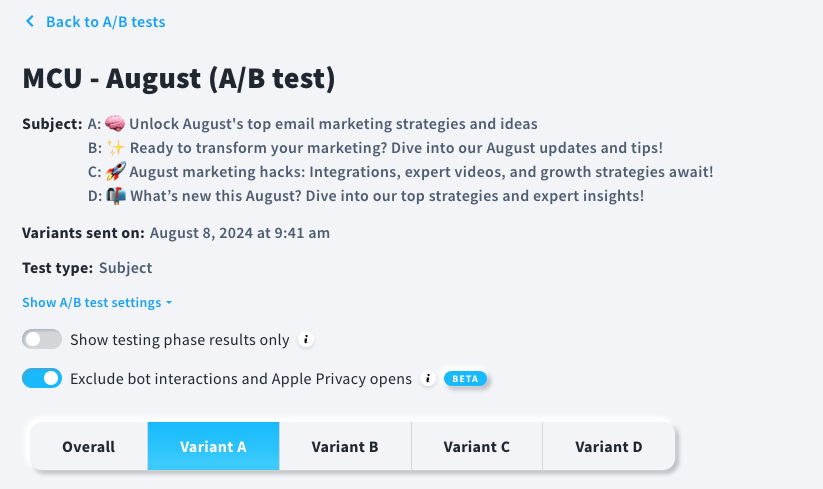
Task: Click the MCU - August (A/B test) title
Action: click(178, 77)
